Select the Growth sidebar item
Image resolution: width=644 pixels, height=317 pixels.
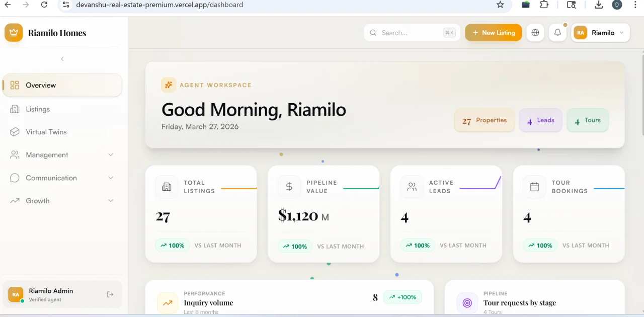(x=63, y=201)
